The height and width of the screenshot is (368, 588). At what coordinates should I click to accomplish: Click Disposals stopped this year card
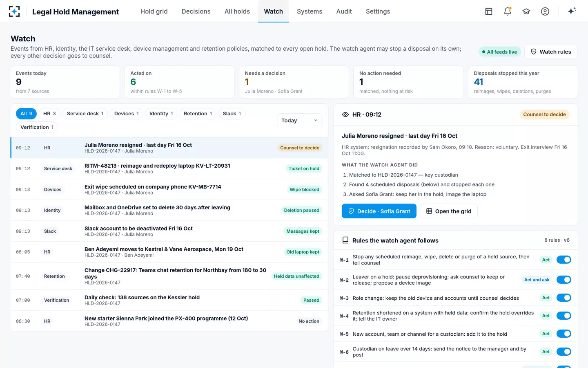pos(523,82)
